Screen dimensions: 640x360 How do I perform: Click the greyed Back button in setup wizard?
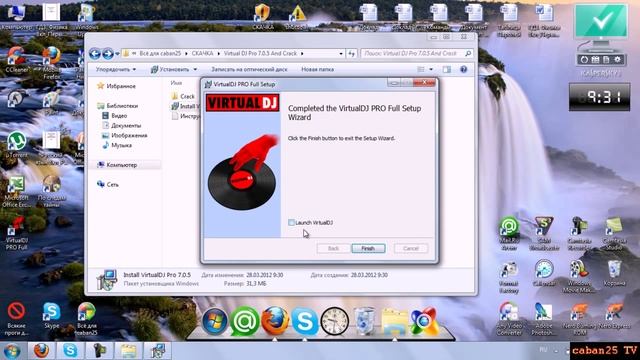[333, 248]
